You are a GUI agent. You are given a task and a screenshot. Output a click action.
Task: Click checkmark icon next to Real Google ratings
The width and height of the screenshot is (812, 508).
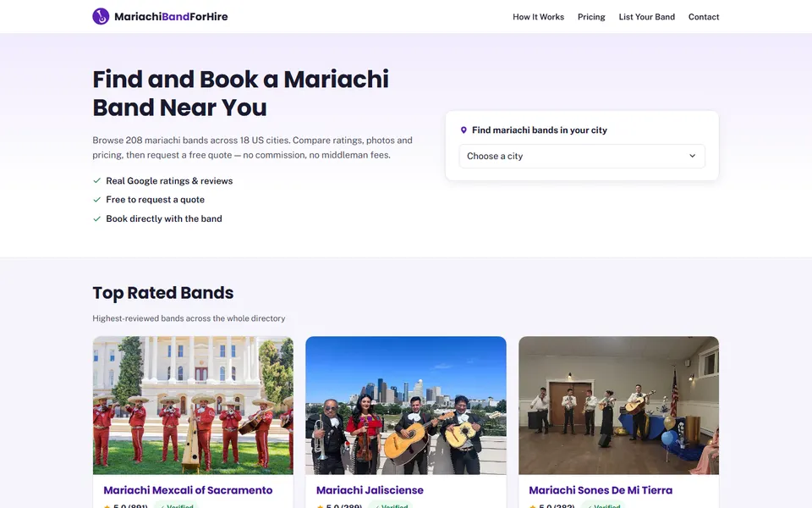(x=96, y=181)
